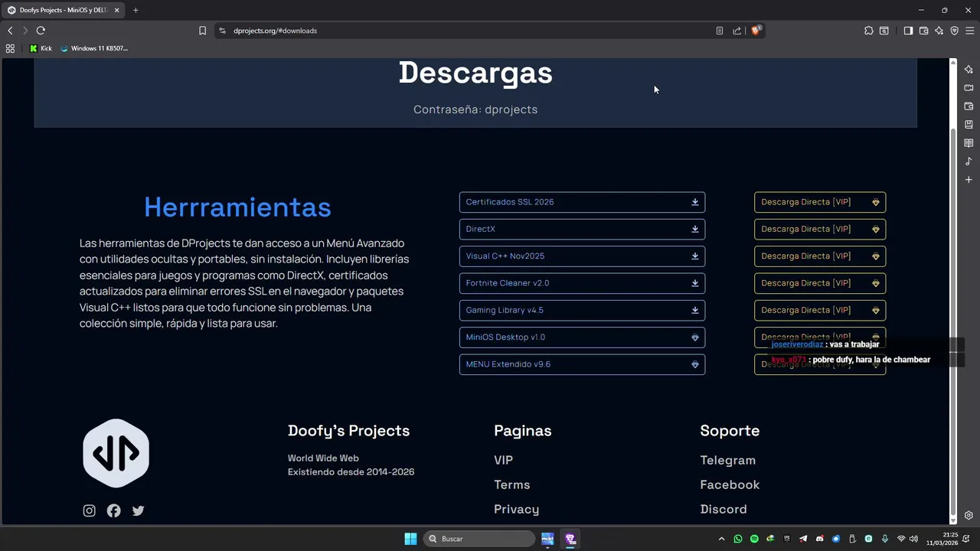Click the taskbar Buscar search box

click(479, 539)
